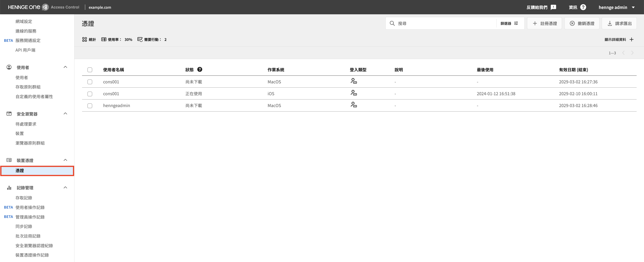Viewport: 644px width, 262px height.
Task: Expand 顯示詳細資料 plus toggle
Action: click(x=631, y=40)
